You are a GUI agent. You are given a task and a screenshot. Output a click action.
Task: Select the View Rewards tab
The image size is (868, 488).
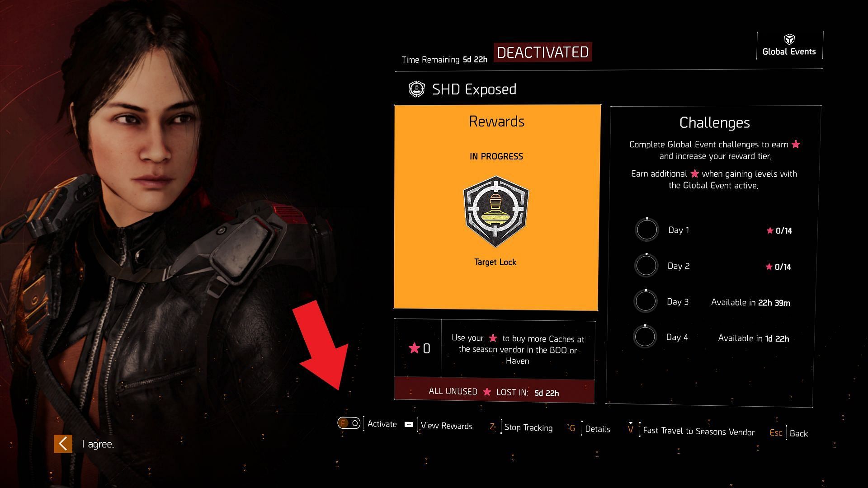point(447,425)
